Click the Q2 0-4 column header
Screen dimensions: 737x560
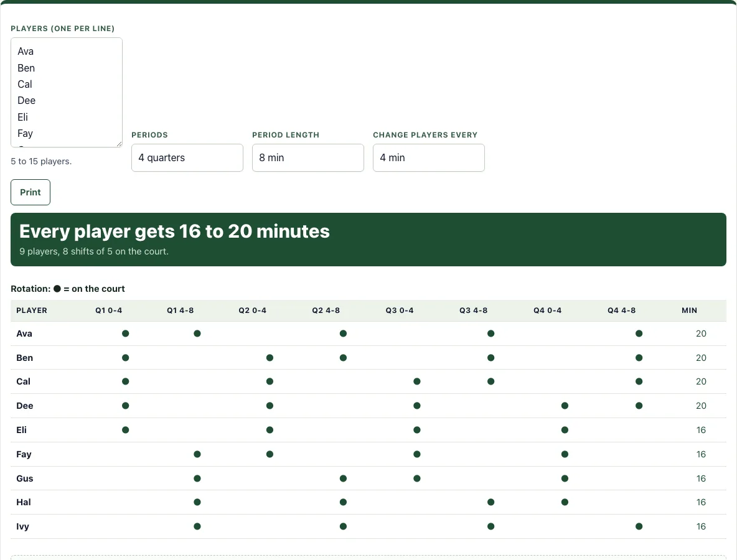point(252,310)
